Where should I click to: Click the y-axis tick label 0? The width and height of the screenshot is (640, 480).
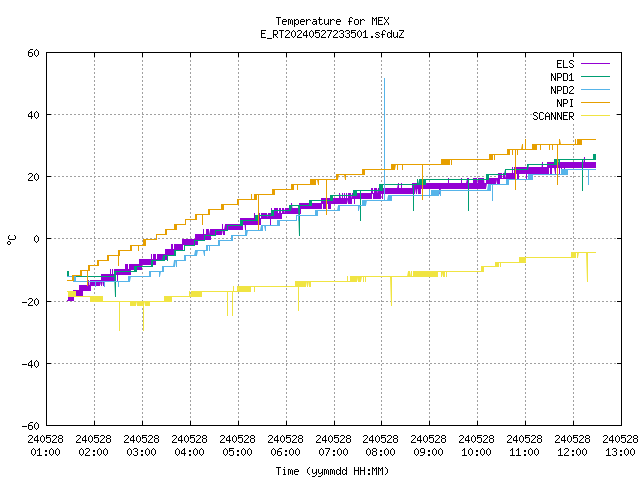36,239
